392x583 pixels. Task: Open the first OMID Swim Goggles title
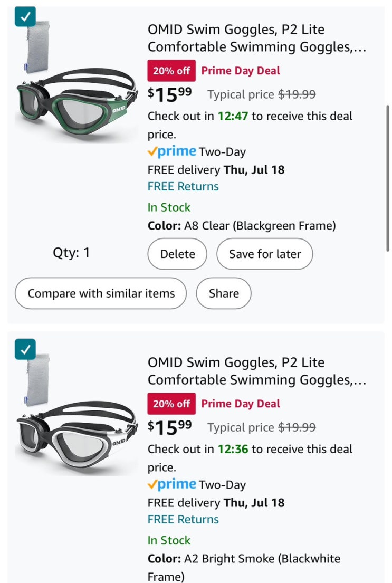pyautogui.click(x=256, y=38)
